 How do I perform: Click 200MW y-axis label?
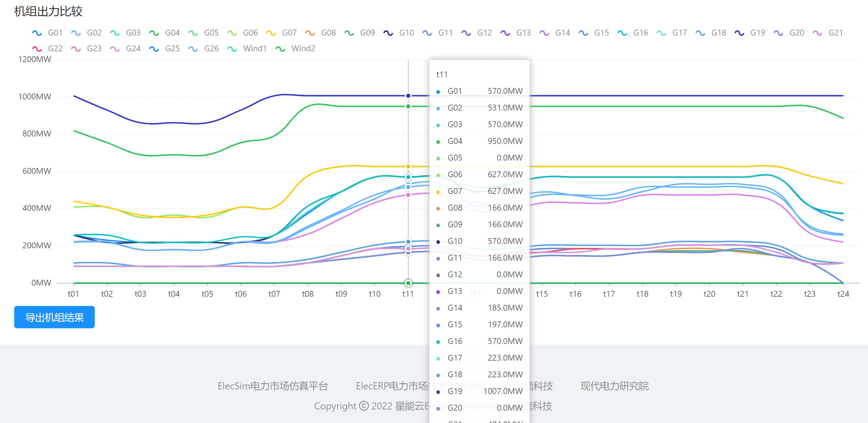(x=37, y=246)
